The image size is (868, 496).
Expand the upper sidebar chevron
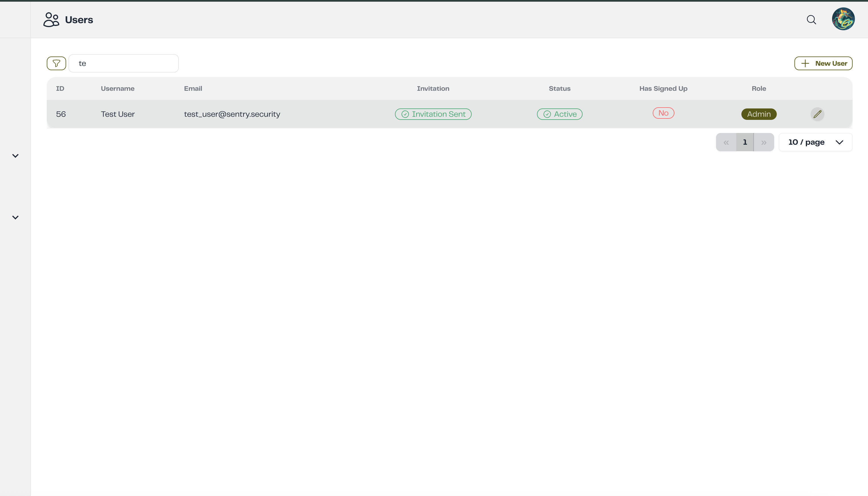pos(15,156)
